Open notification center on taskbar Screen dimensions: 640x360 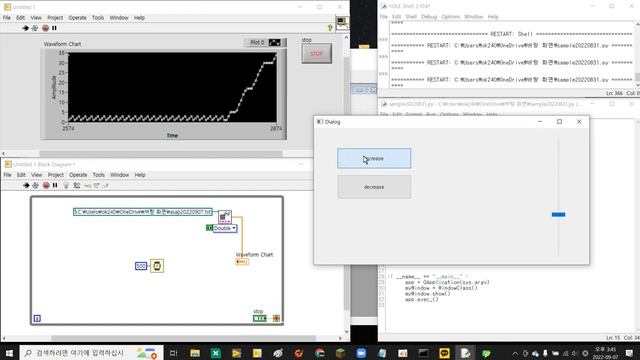(x=629, y=353)
